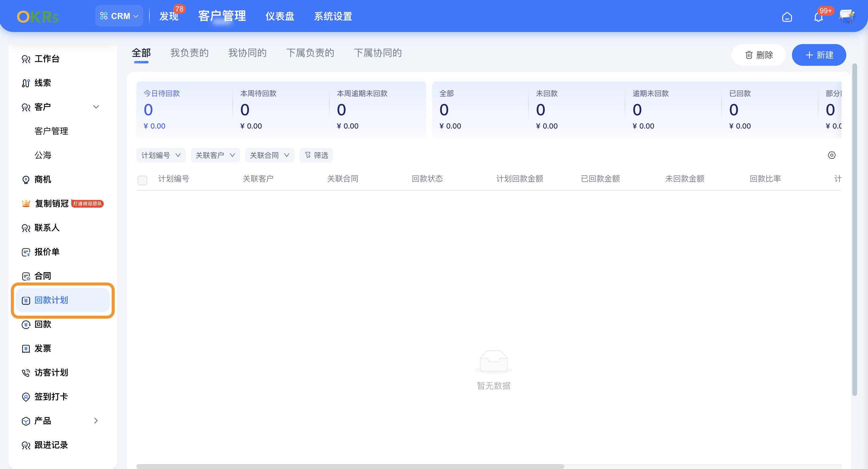
Task: Click the 删除 button
Action: coord(758,55)
